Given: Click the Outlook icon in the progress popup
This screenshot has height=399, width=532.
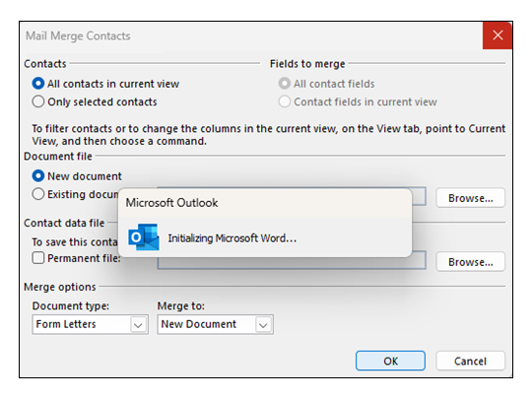Looking at the screenshot, I should [144, 236].
